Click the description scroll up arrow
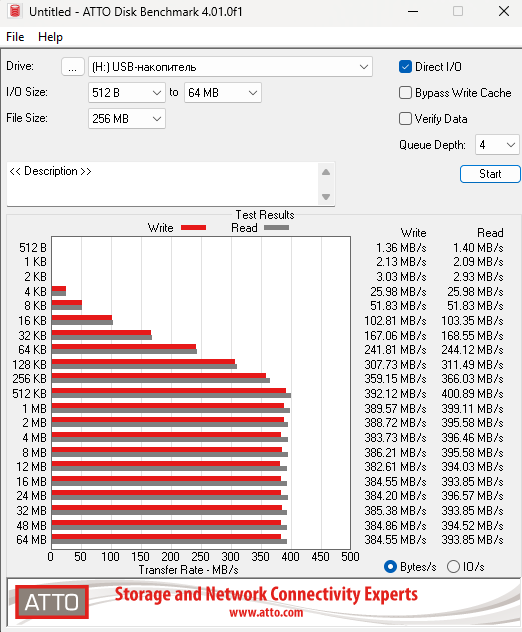522x632 pixels. click(326, 173)
